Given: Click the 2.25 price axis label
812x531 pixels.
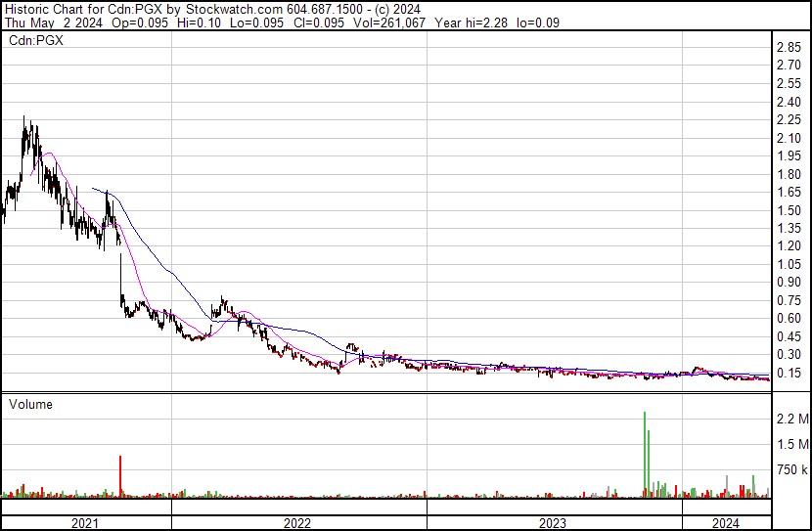Looking at the screenshot, I should [x=789, y=119].
